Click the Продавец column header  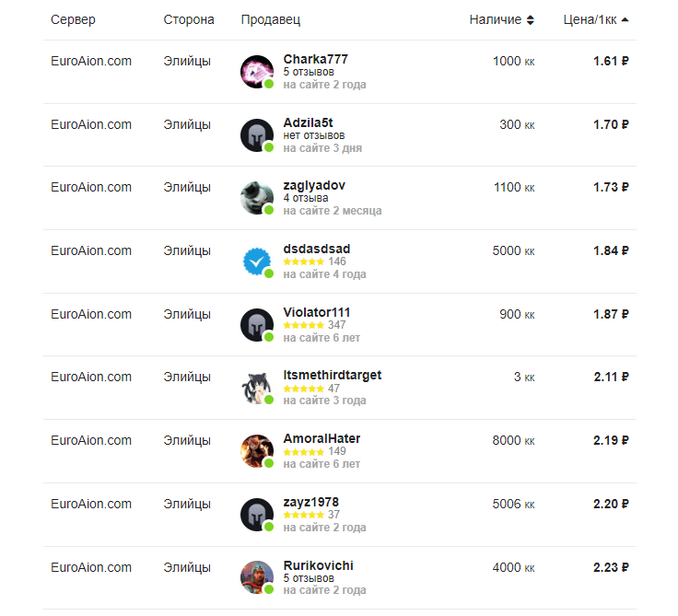coord(270,20)
